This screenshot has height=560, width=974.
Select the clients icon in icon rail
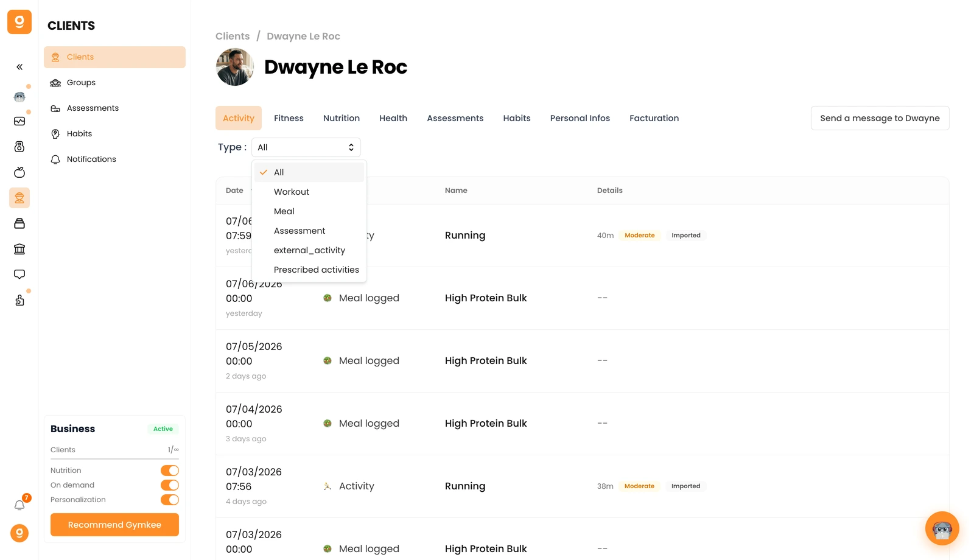coord(19,198)
